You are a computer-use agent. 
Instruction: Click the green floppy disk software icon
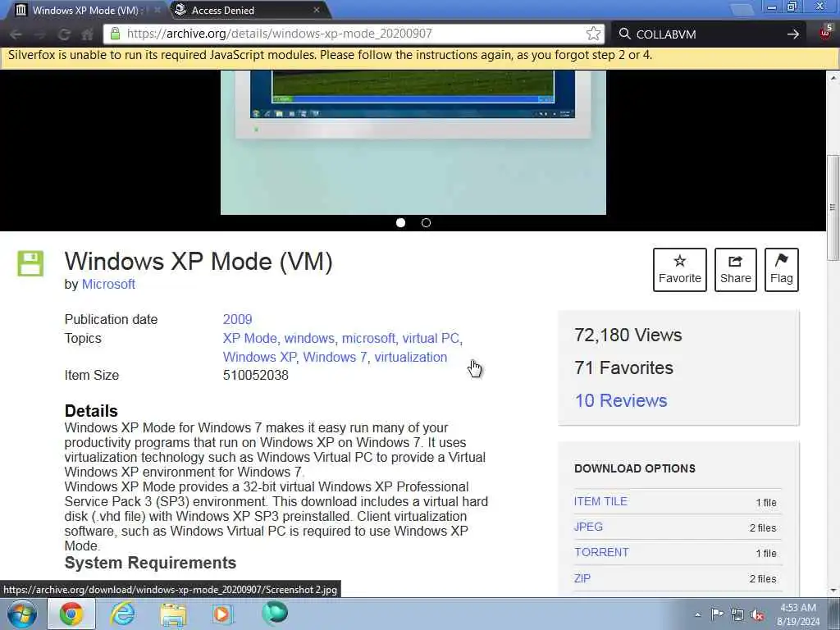30,263
